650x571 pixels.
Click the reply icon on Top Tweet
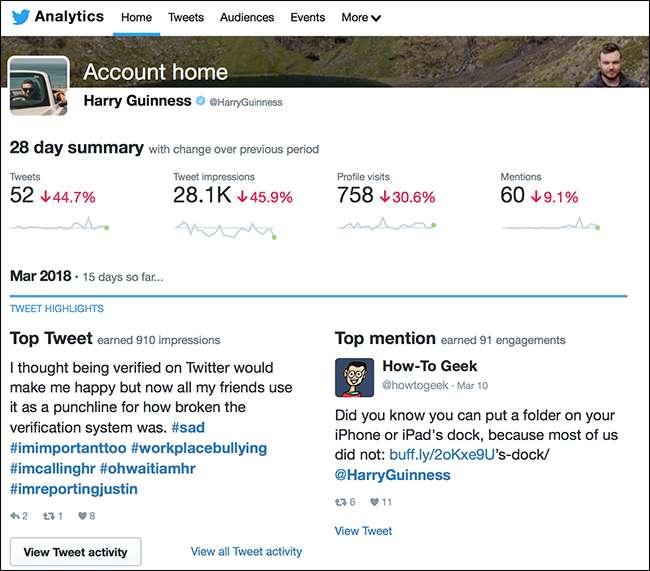[15, 516]
